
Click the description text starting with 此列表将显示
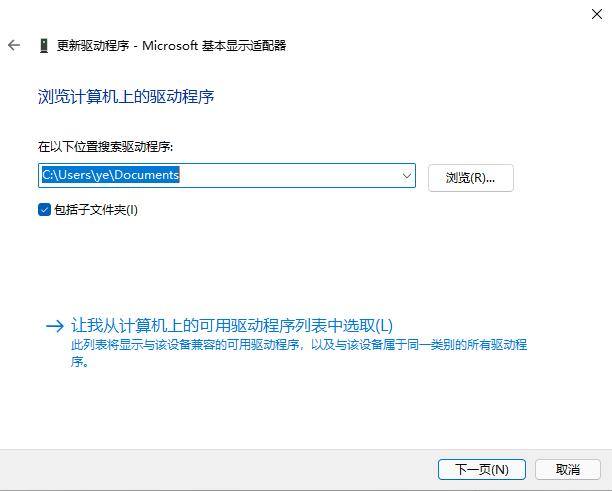300,345
